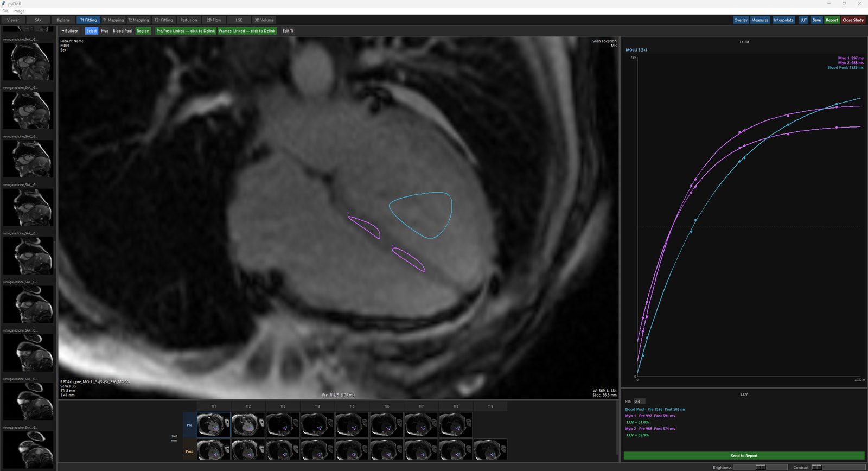Open the LUT options
This screenshot has width=868, height=471.
pos(803,20)
